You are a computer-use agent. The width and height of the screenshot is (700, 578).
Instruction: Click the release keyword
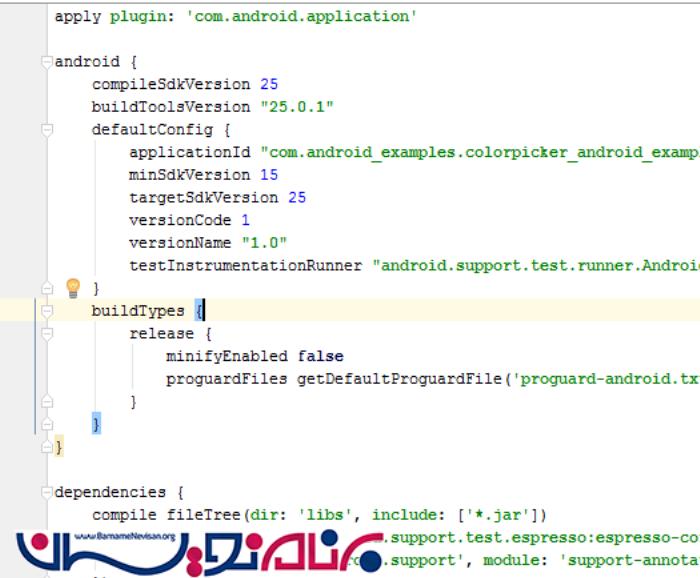(x=162, y=334)
